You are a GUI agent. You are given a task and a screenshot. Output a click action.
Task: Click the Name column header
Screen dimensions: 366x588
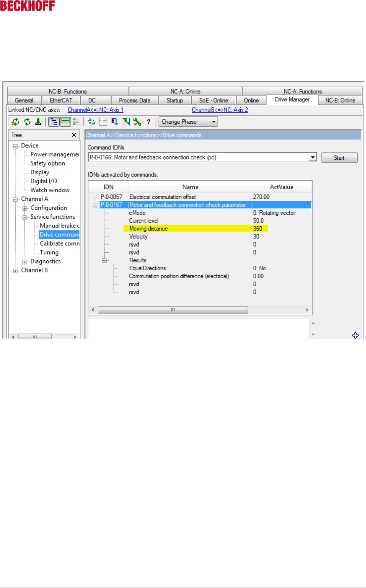tap(190, 187)
